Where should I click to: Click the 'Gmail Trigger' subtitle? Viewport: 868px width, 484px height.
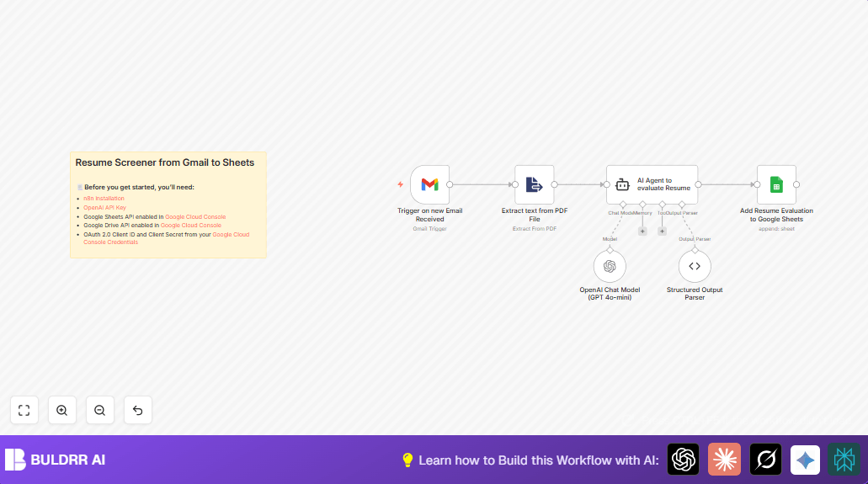429,229
